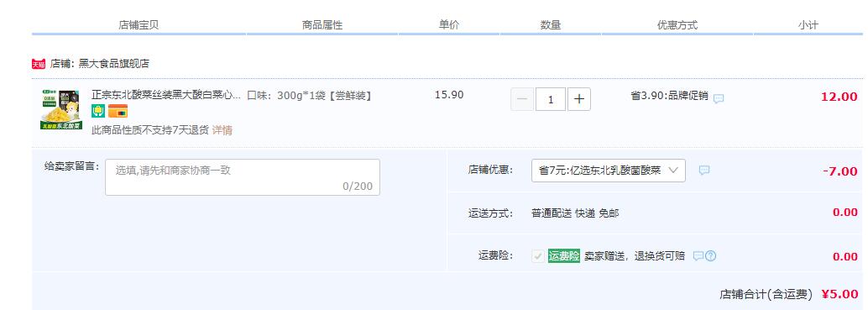This screenshot has width=868, height=310.
Task: Focus the 给卖家留言 message box
Action: [x=243, y=177]
